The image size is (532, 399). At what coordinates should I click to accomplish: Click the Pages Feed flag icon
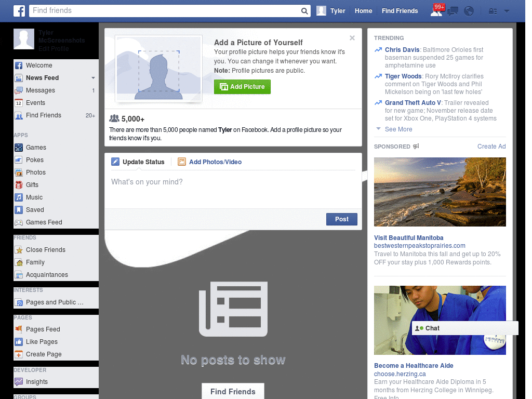(x=19, y=329)
